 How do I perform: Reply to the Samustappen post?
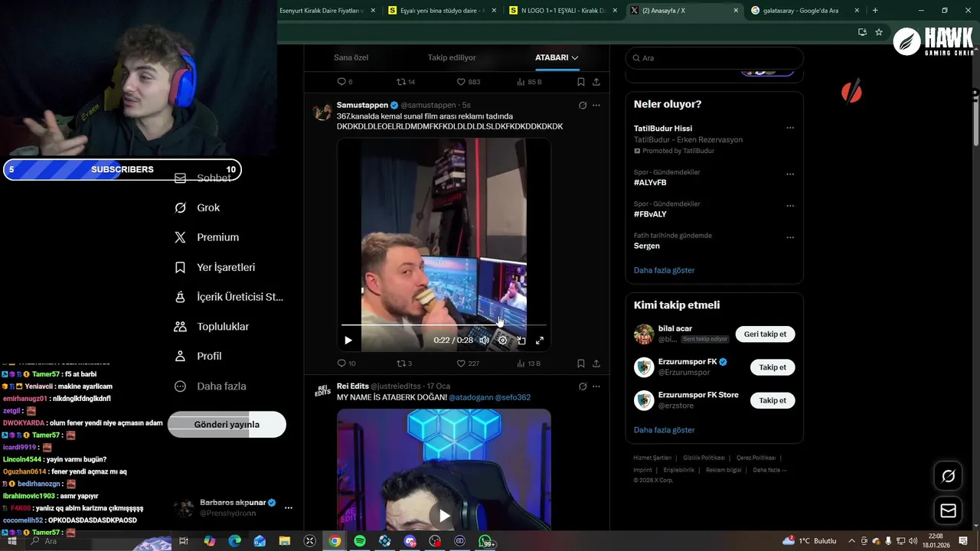(346, 364)
